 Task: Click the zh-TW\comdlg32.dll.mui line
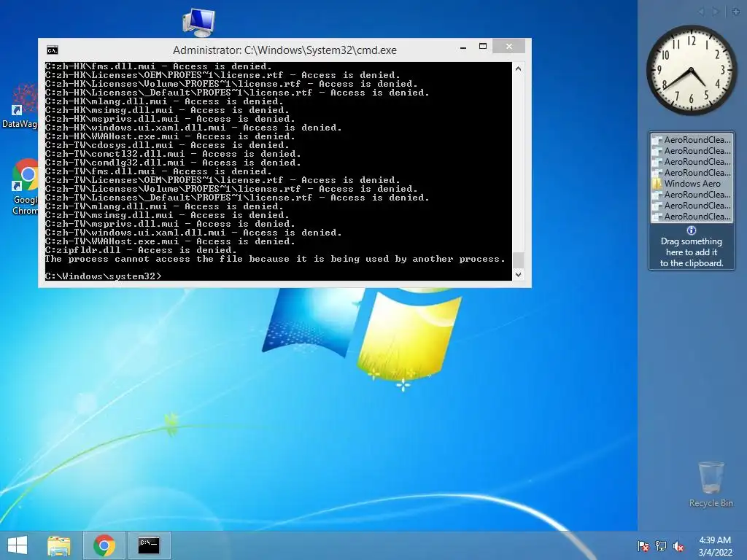tap(173, 163)
